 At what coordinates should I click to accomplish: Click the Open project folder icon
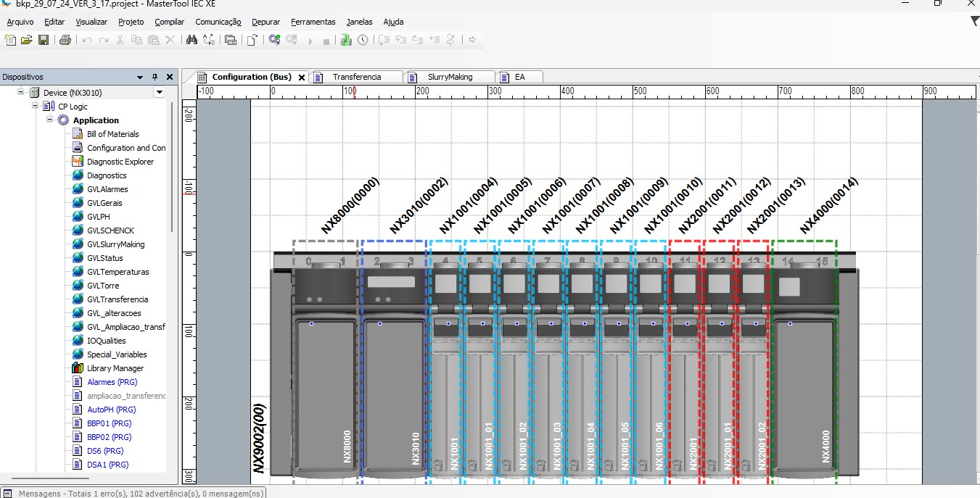(27, 40)
